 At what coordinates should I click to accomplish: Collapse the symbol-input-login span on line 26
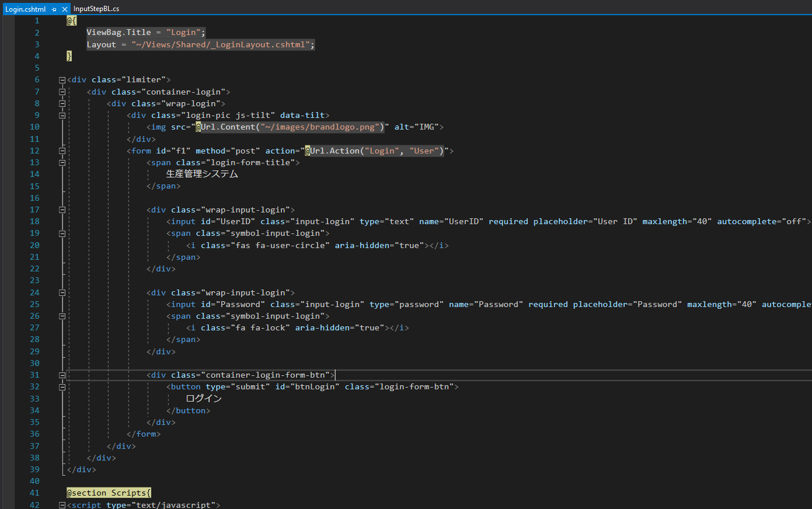[x=62, y=316]
